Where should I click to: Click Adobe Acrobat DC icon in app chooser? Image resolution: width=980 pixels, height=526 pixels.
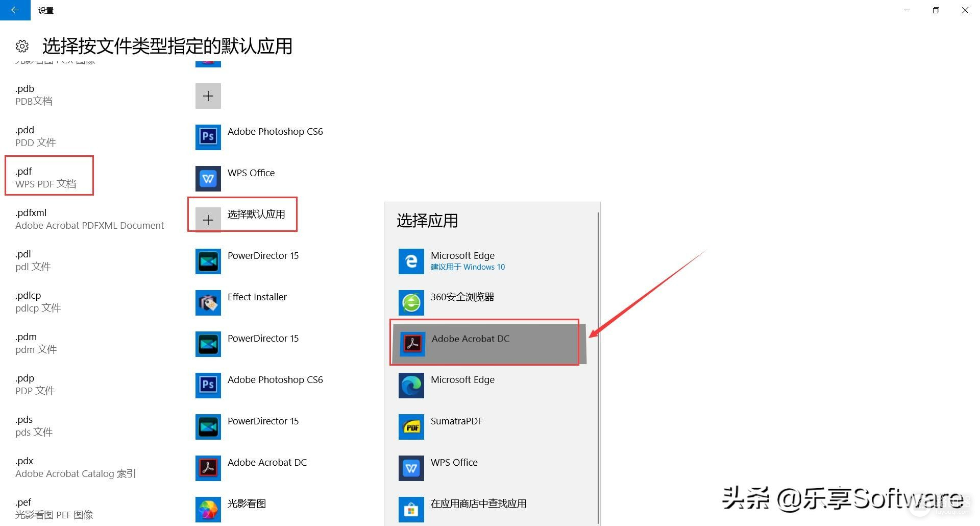(412, 344)
